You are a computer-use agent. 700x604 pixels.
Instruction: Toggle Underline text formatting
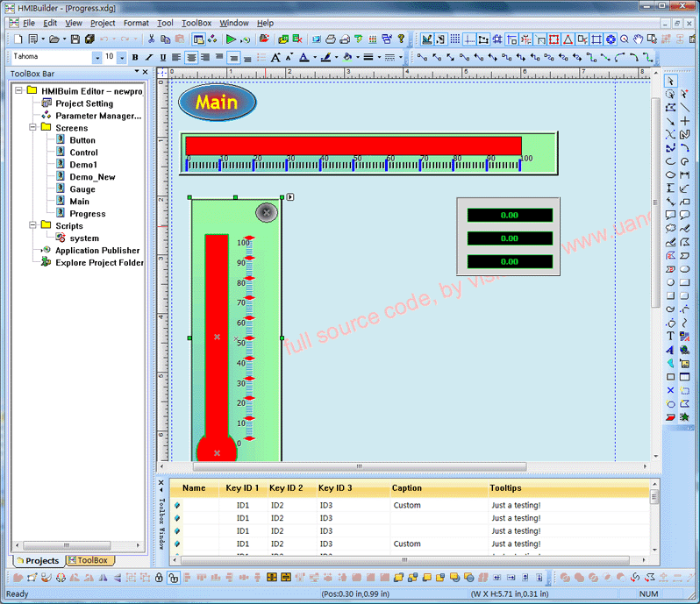click(162, 57)
